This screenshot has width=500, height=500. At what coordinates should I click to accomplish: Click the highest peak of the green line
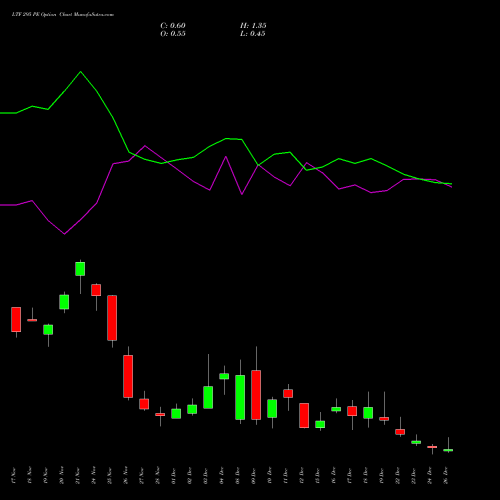[x=80, y=72]
